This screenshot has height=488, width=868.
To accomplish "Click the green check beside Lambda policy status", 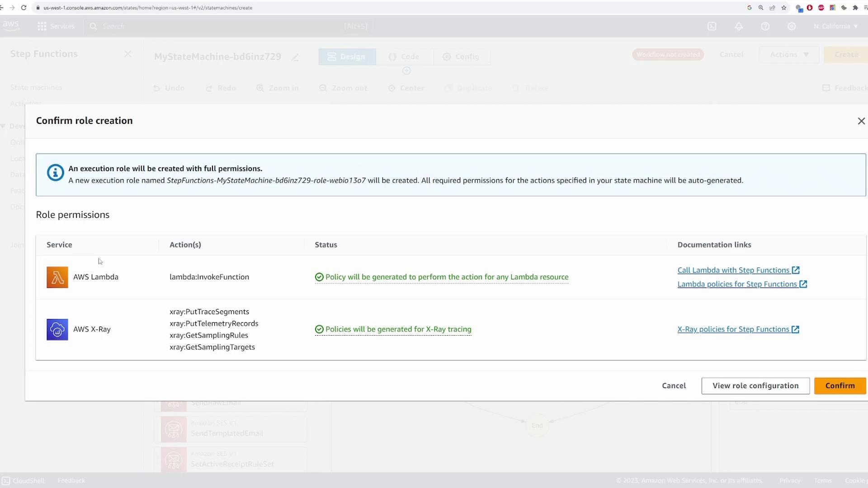I will pyautogui.click(x=319, y=277).
